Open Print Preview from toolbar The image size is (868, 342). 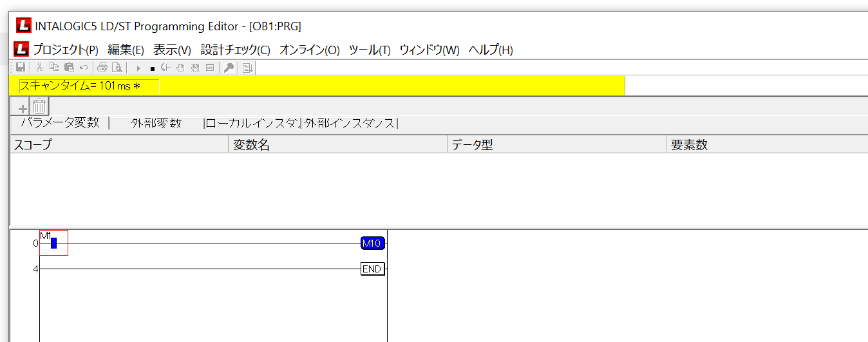coord(117,68)
